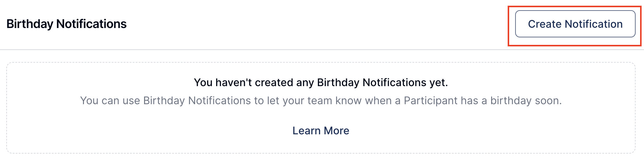Click the empty-state headline about Birthday Notifications
This screenshot has width=644, height=162.
(x=321, y=83)
